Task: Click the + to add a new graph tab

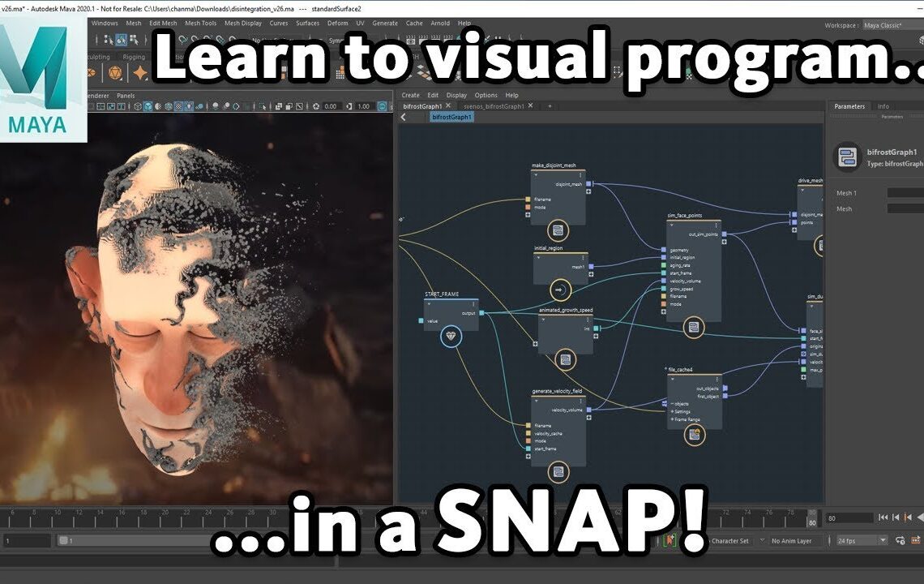Action: tap(550, 105)
